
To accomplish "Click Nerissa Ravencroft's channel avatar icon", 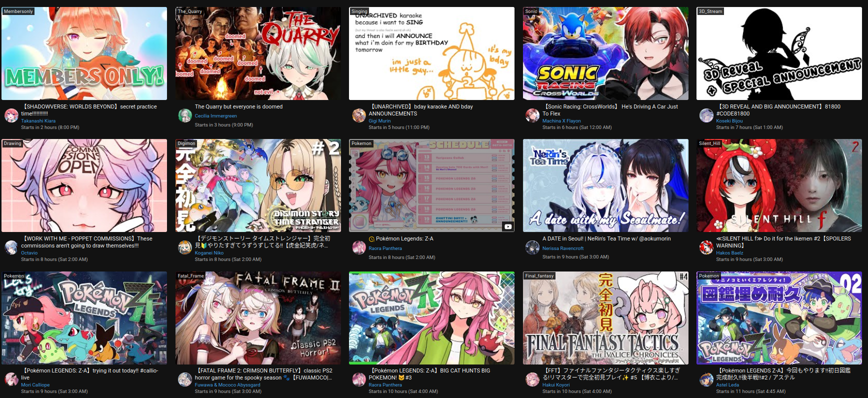I will coord(532,247).
